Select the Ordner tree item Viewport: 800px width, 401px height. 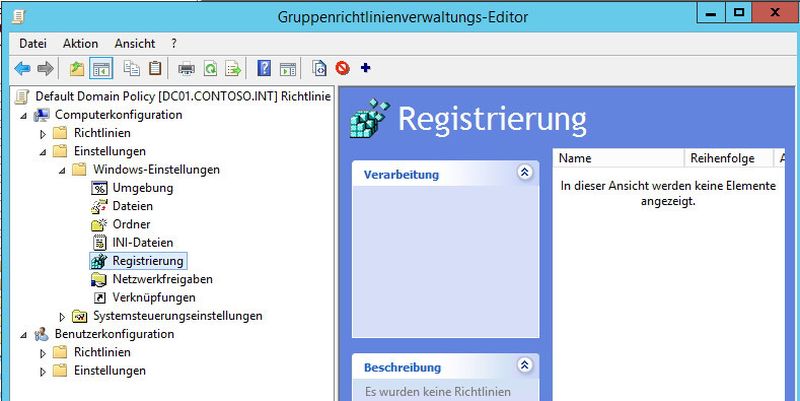pyautogui.click(x=132, y=224)
